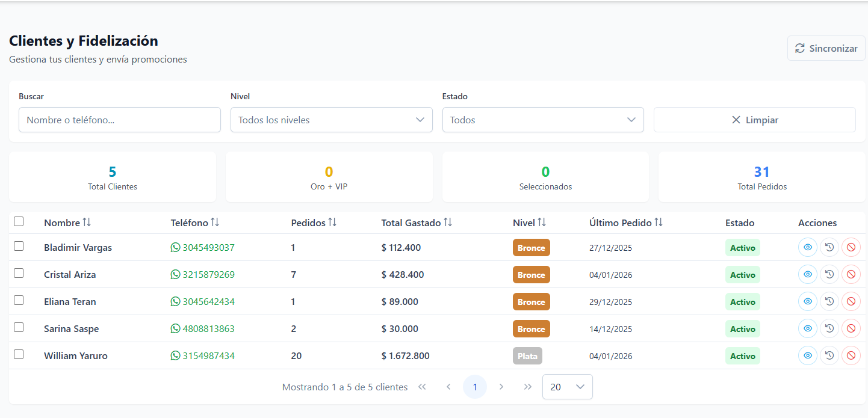Open WhatsApp icon for William Yaruro
This screenshot has height=418, width=868.
pos(176,355)
